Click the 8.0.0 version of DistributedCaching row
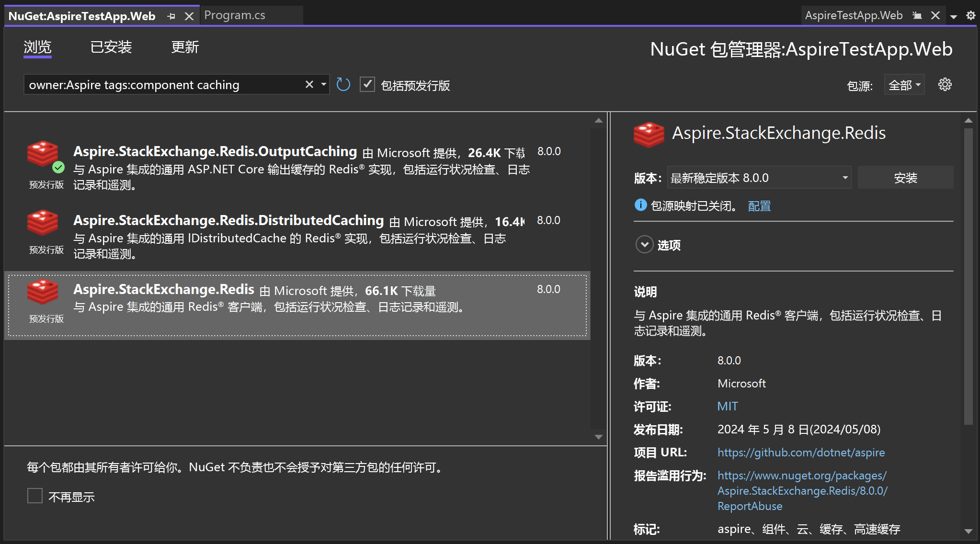 [x=548, y=220]
